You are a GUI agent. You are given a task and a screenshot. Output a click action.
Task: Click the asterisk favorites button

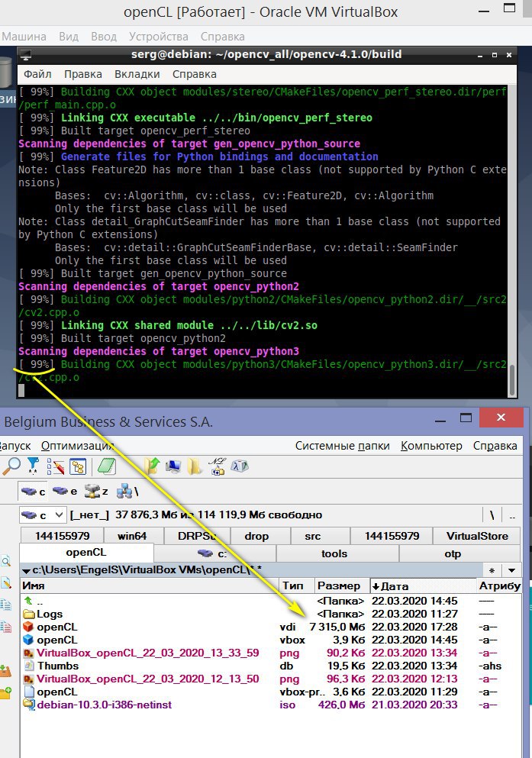coord(492,570)
